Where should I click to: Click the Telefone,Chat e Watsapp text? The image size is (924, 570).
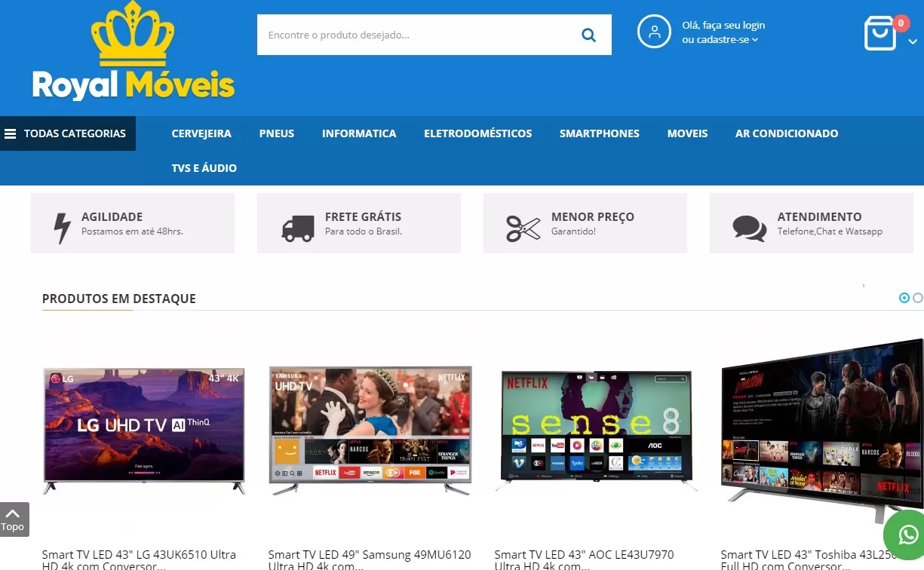(830, 231)
